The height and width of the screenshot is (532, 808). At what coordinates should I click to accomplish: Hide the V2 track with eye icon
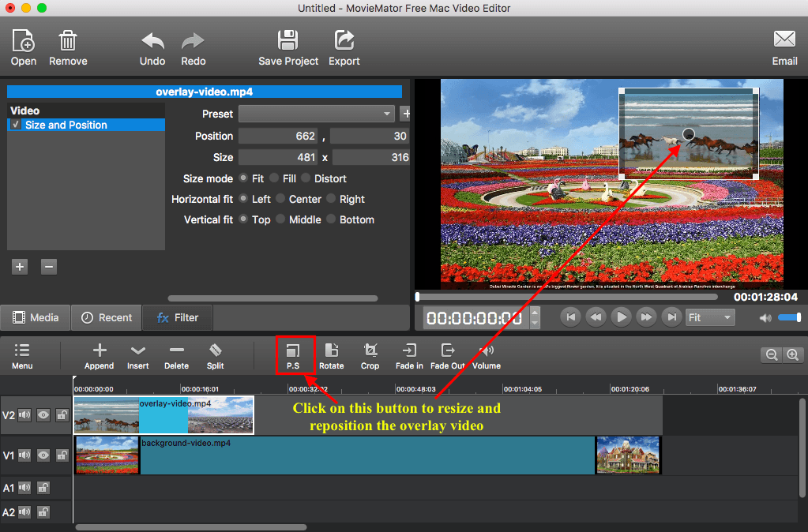(x=43, y=414)
